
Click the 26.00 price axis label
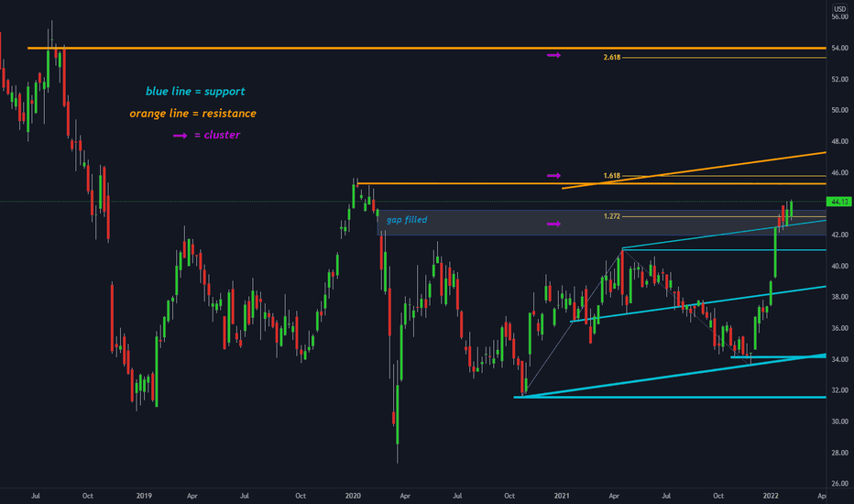coord(839,484)
